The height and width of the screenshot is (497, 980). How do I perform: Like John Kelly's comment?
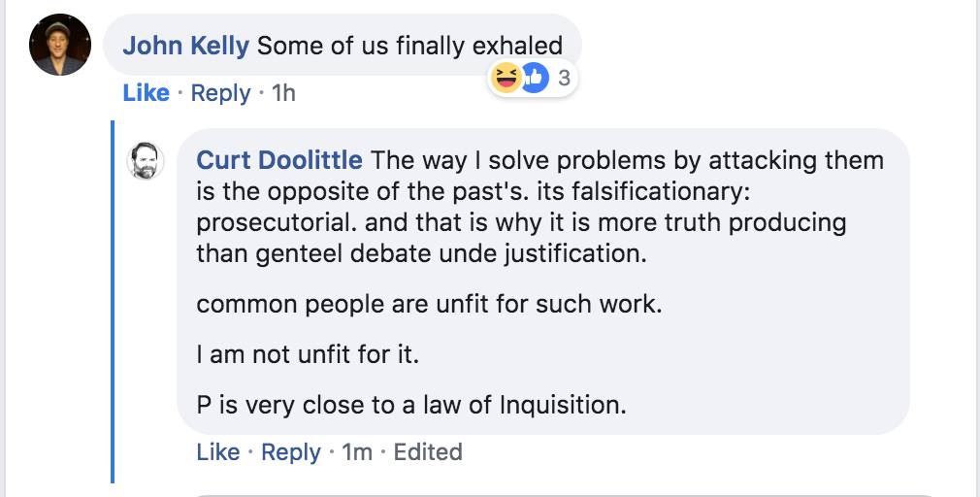coord(146,93)
